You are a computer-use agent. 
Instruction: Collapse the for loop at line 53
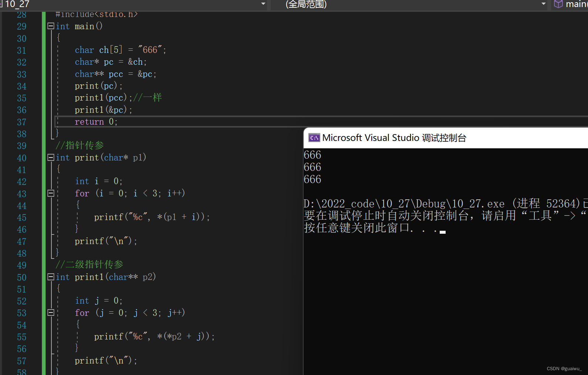point(51,313)
